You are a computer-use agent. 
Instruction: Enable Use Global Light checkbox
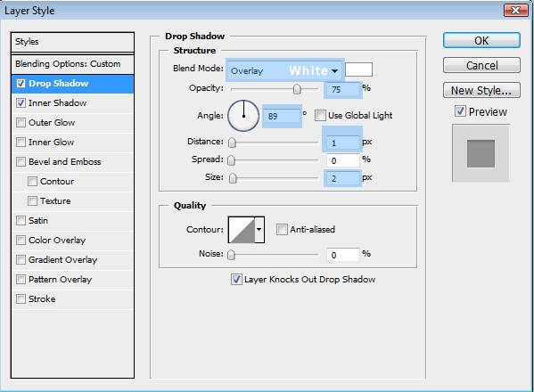point(320,115)
